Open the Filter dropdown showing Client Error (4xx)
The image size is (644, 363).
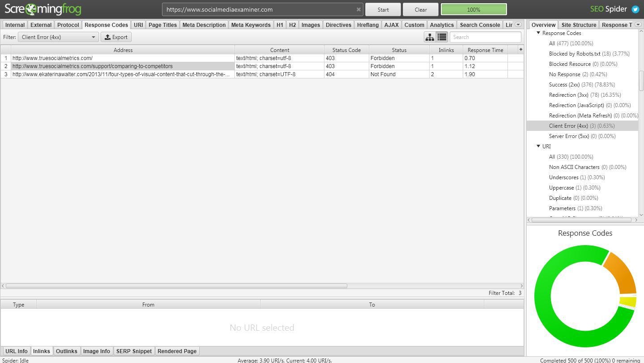pos(58,37)
